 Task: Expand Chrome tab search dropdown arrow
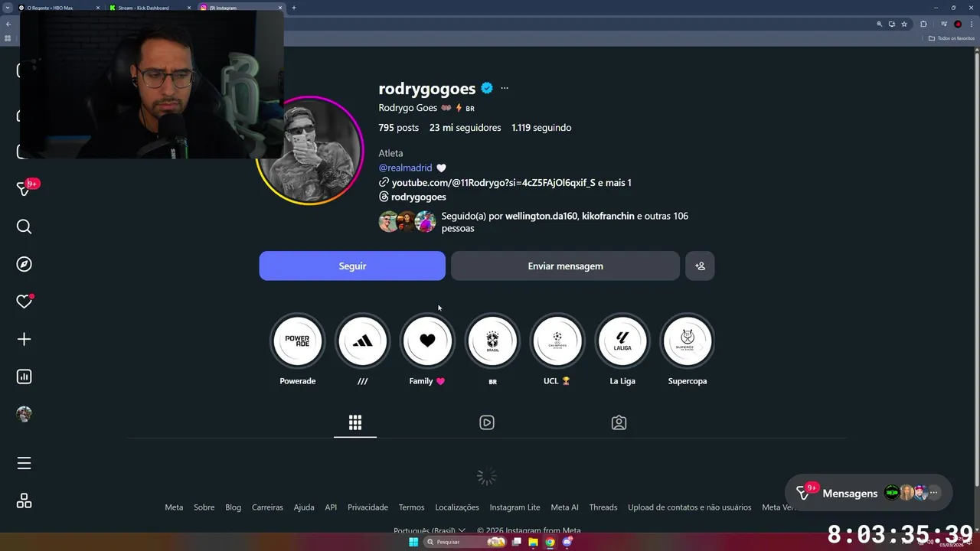[7, 8]
